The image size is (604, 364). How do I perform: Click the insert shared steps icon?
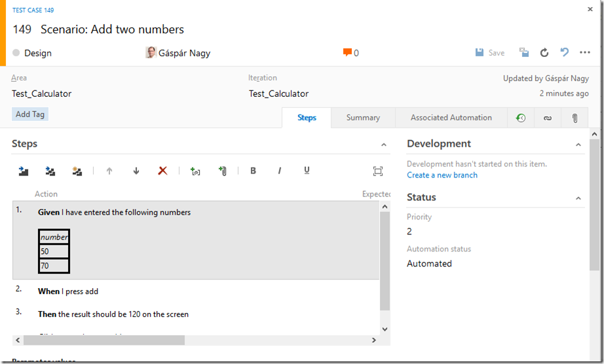tap(50, 171)
